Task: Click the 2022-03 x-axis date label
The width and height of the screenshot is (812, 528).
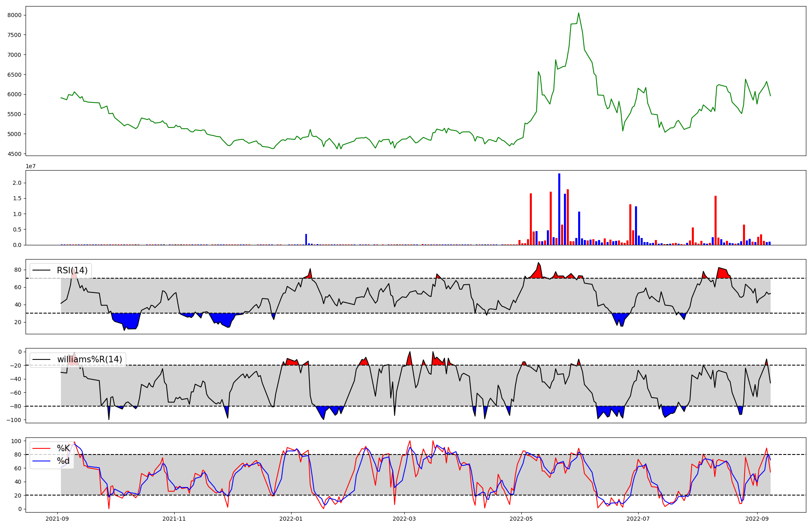Action: (x=404, y=519)
